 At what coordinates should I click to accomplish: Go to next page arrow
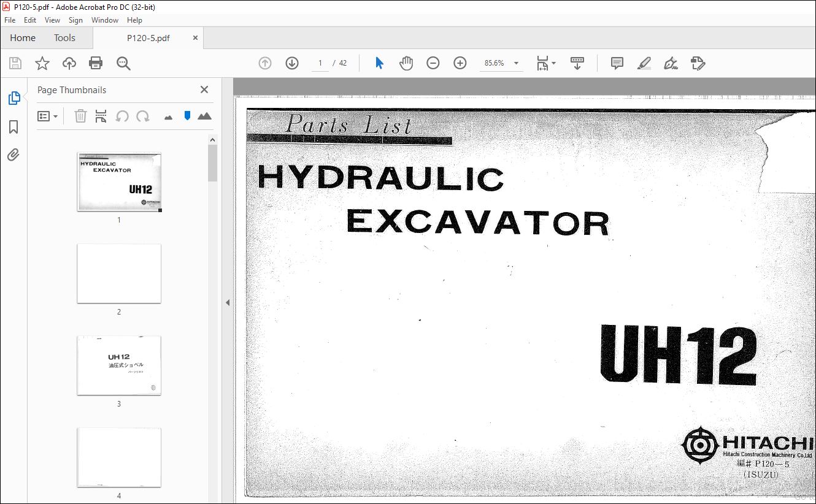292,63
